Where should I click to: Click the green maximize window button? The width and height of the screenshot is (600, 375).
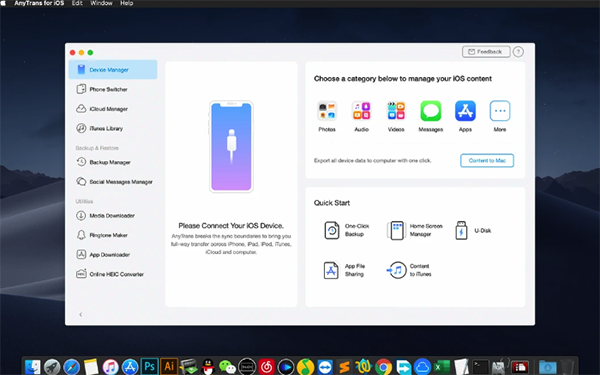[x=90, y=52]
